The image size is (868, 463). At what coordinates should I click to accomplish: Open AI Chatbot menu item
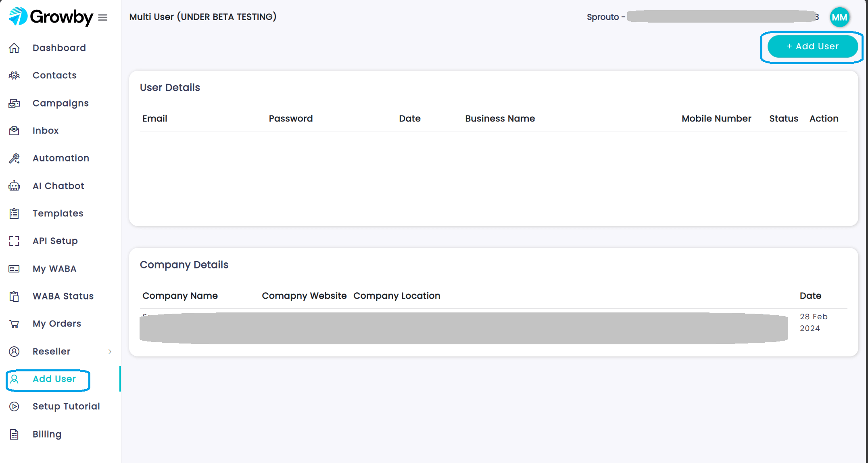tap(58, 186)
